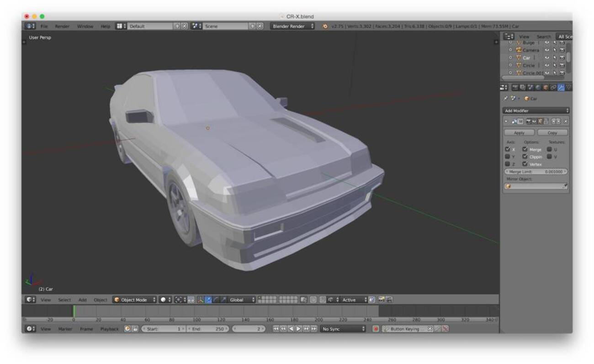Click the Merge Limit value slider

click(536, 172)
